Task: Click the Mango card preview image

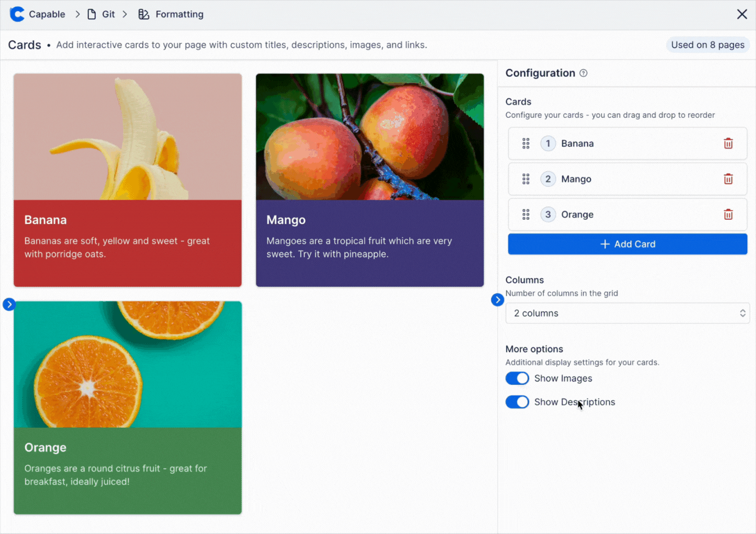Action: pyautogui.click(x=370, y=137)
